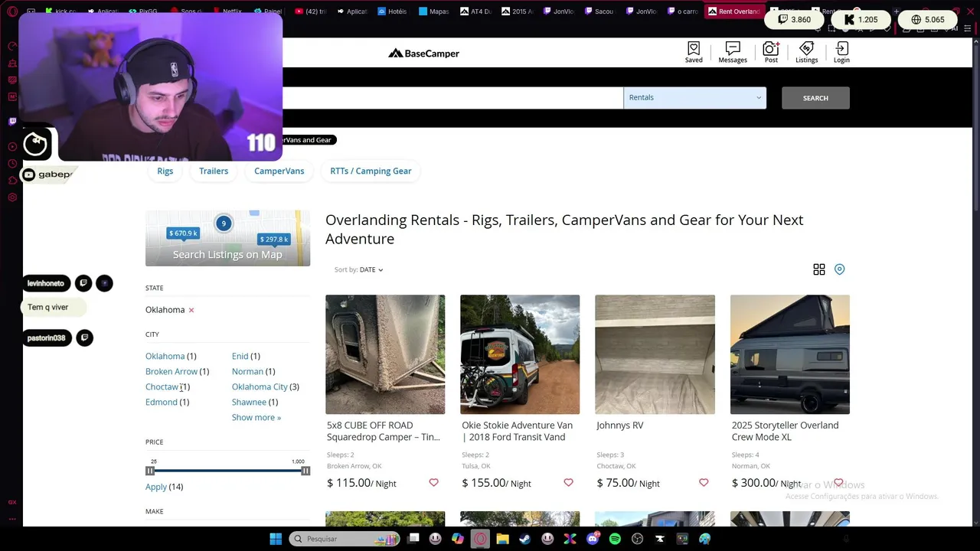Image resolution: width=980 pixels, height=551 pixels.
Task: Expand Show more cities
Action: pyautogui.click(x=256, y=417)
